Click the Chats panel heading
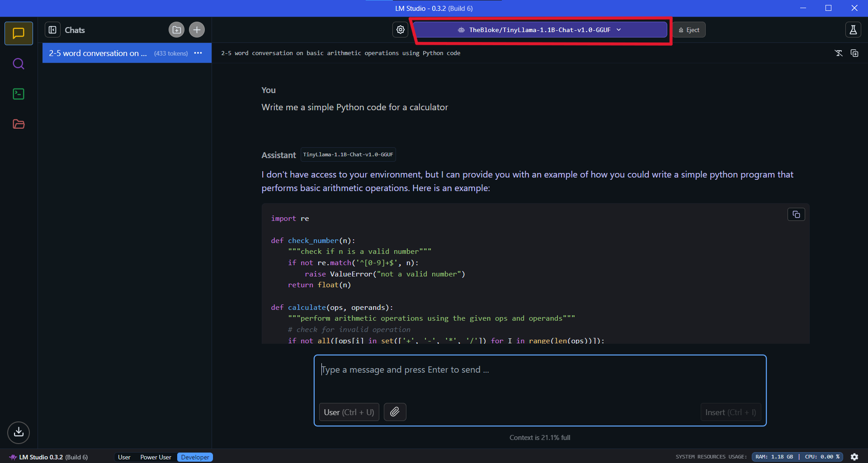 tap(75, 30)
